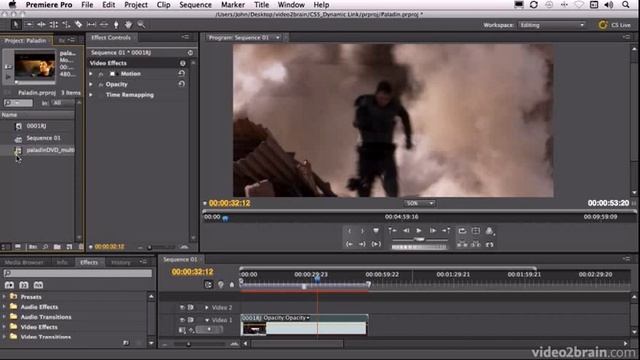Open the Program monitor zoom level dropdown
640x360 pixels.
tap(419, 203)
